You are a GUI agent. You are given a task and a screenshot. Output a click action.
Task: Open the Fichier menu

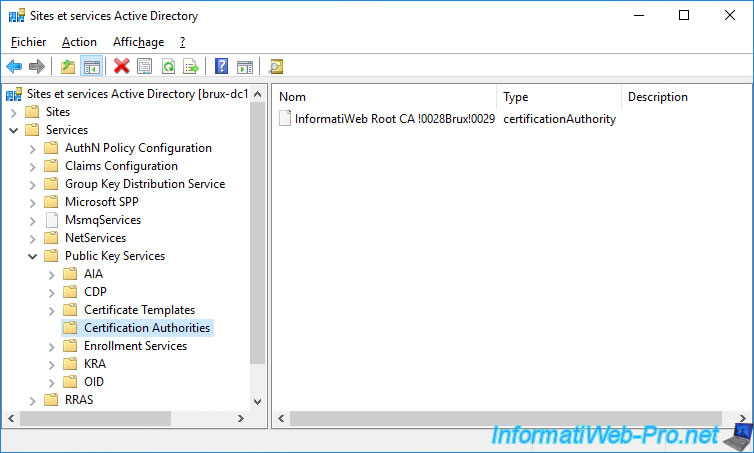(28, 42)
